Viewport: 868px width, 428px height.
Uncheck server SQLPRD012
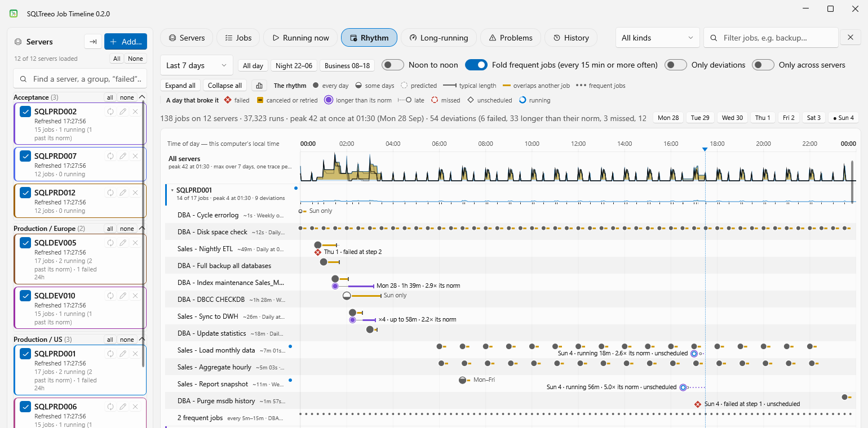[25, 193]
